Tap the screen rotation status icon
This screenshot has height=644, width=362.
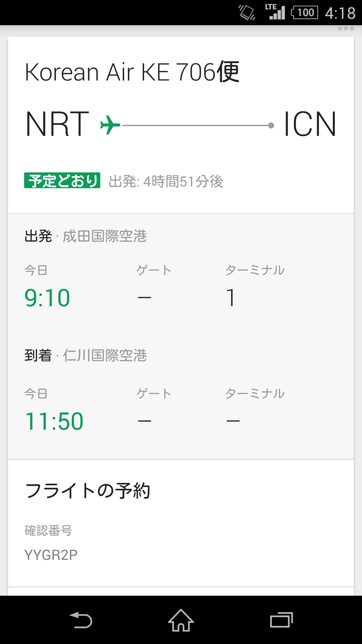[x=247, y=13]
